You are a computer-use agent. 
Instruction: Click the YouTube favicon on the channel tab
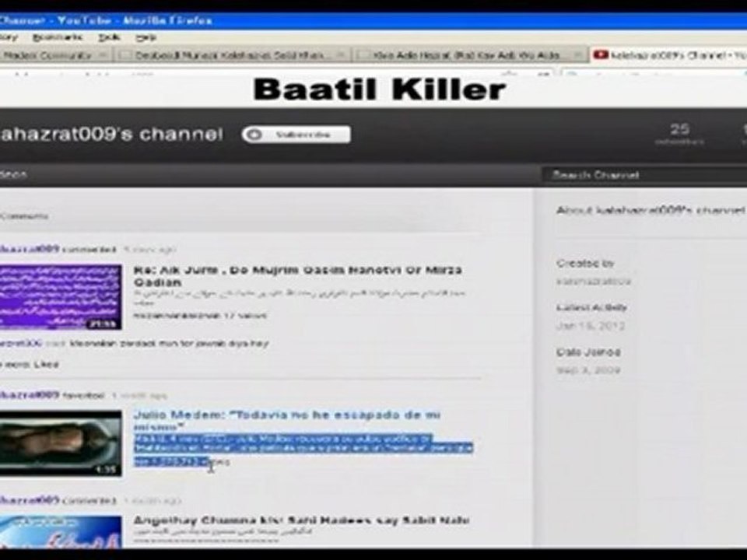click(x=600, y=55)
